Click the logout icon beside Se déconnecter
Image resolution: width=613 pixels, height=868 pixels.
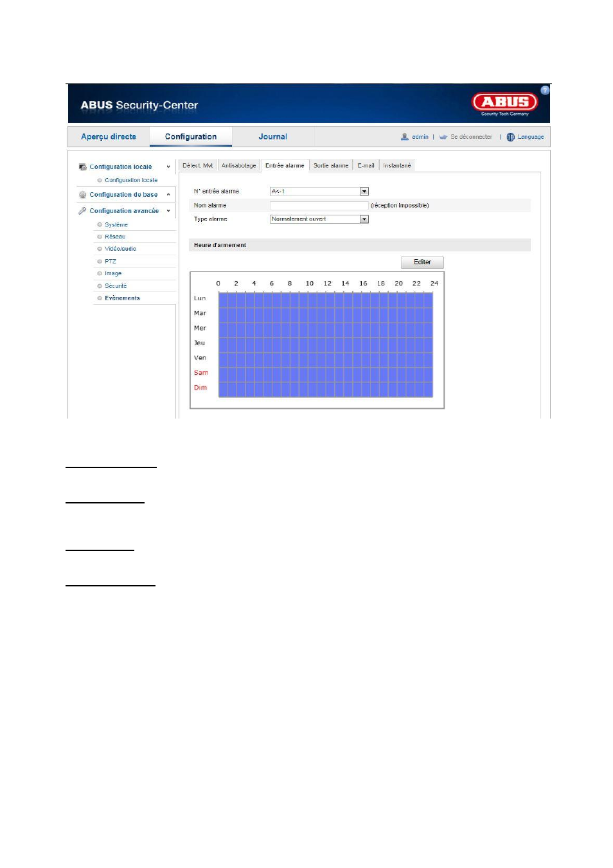click(443, 137)
